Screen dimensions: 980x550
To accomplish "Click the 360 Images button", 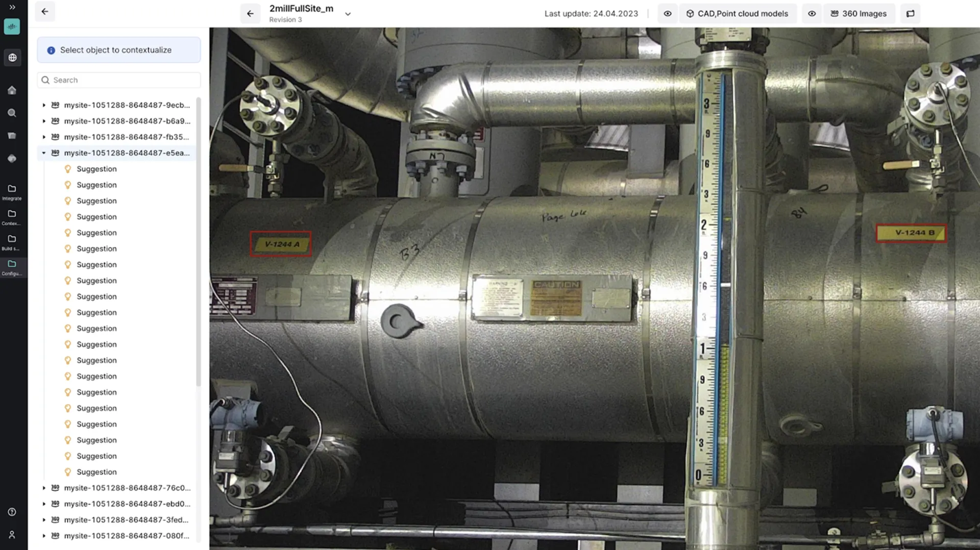I will 859,14.
